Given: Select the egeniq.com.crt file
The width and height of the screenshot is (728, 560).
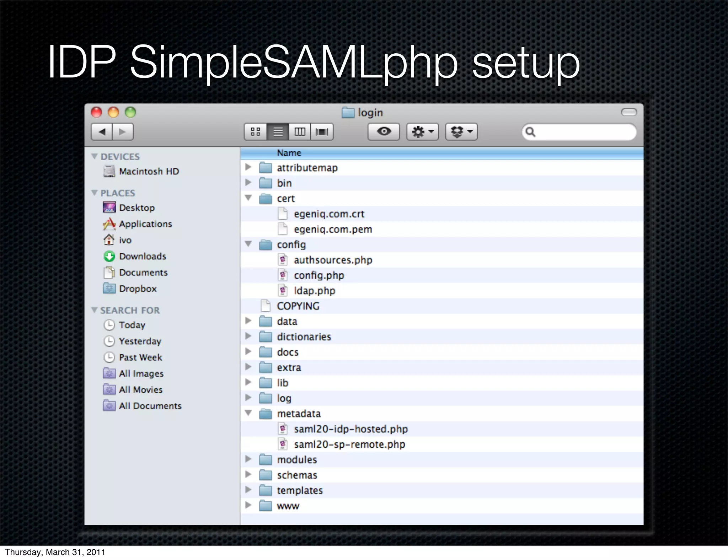Looking at the screenshot, I should [x=442, y=214].
